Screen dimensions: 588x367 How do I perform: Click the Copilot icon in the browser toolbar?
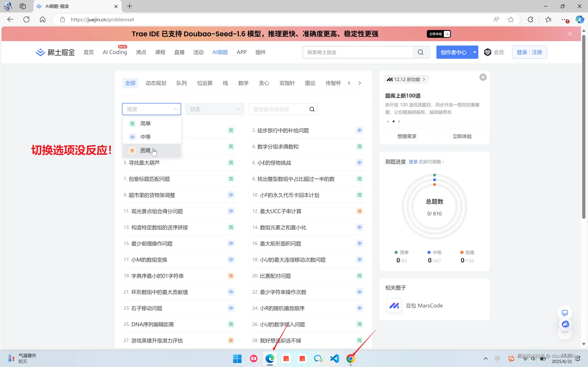(580, 19)
